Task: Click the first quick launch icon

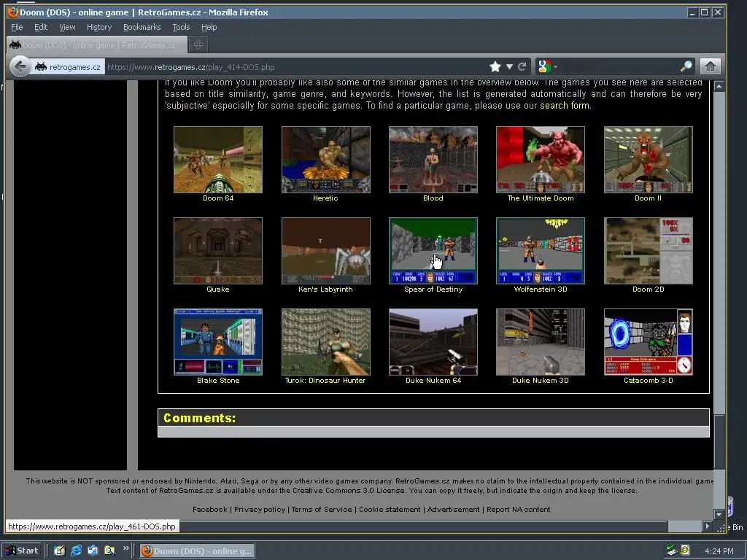Action: pyautogui.click(x=59, y=551)
